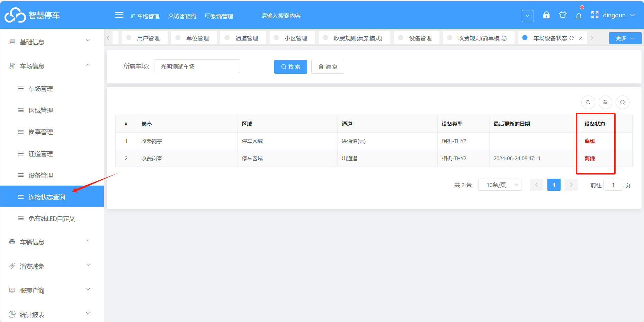Expand the 报表查询 sidebar group
This screenshot has width=644, height=322.
tap(52, 290)
